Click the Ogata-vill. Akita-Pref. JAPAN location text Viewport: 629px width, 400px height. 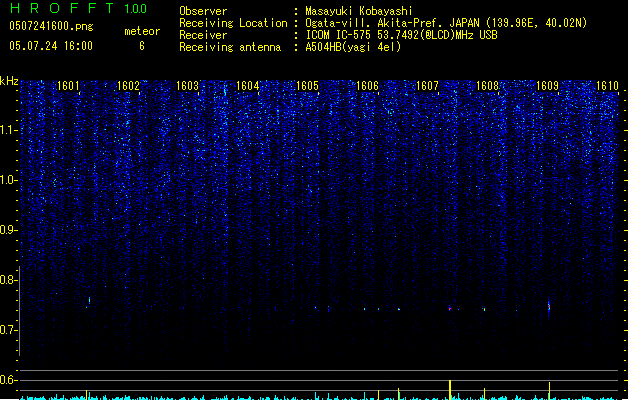pos(446,23)
